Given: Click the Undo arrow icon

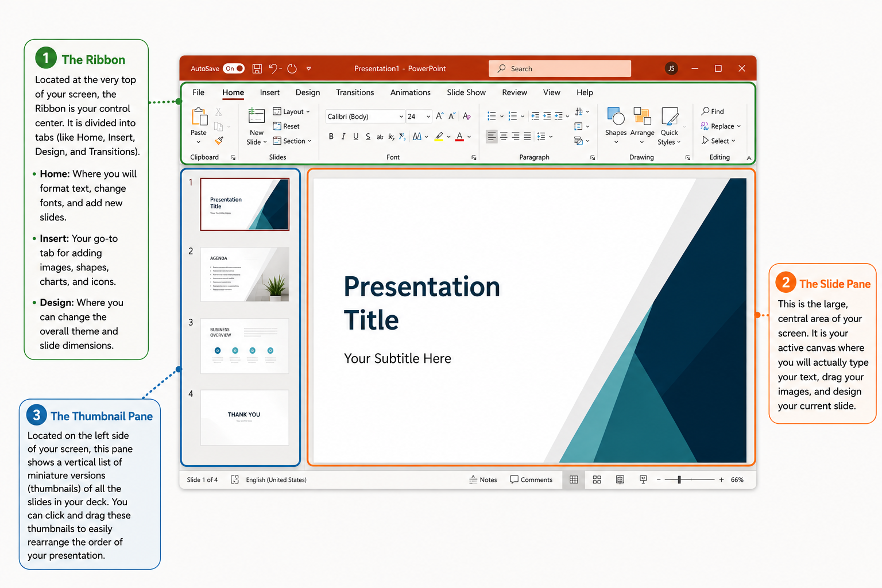Looking at the screenshot, I should pyautogui.click(x=273, y=68).
